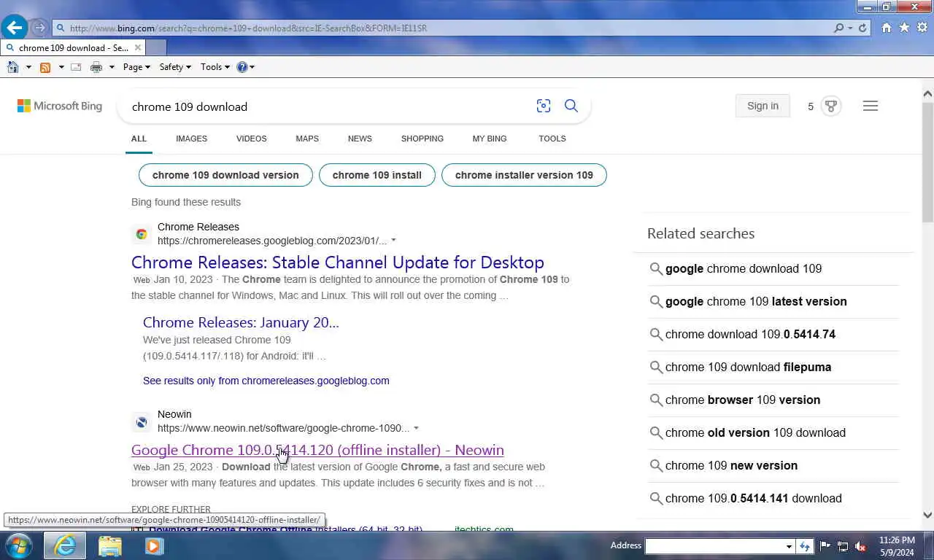Image resolution: width=934 pixels, height=560 pixels.
Task: Click in the taskbar Address input field
Action: tap(715, 546)
